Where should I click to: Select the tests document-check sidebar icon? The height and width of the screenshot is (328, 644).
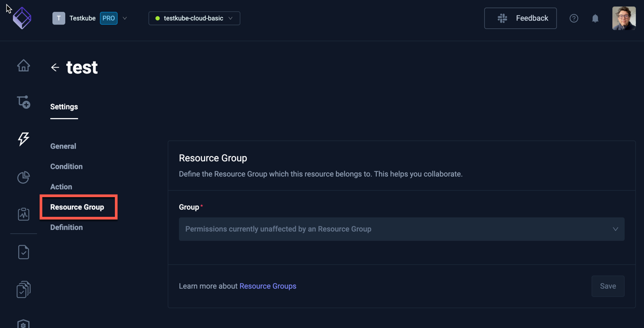[x=23, y=252]
